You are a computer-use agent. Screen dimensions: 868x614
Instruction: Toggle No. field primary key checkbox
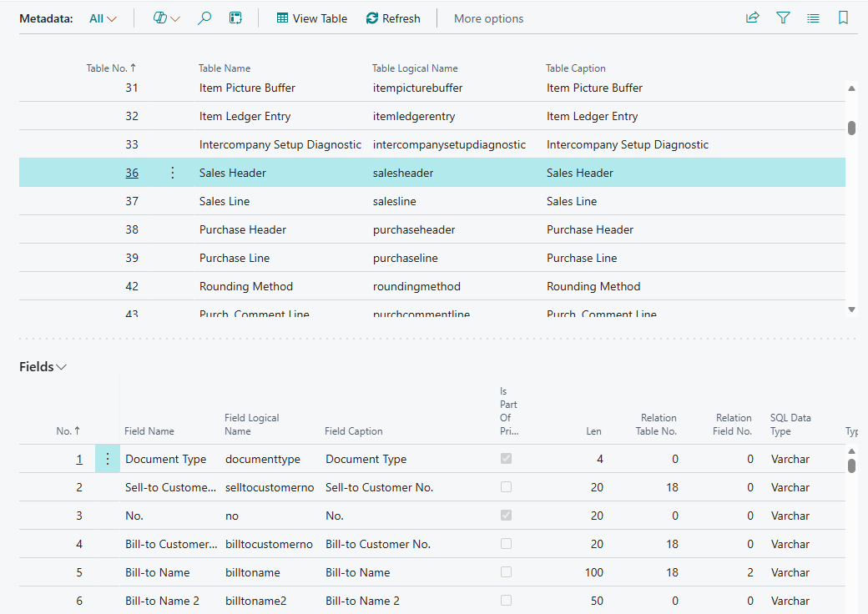pyautogui.click(x=506, y=515)
